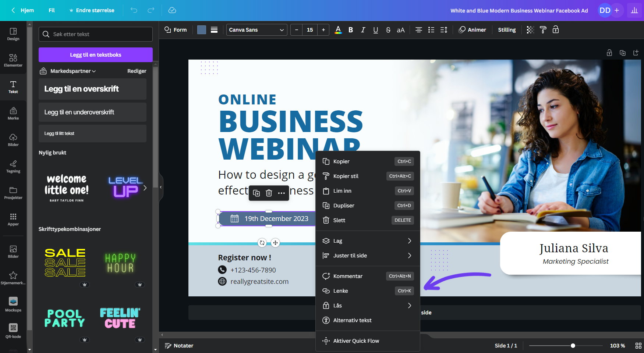Click the cloud save status icon

pos(172,10)
